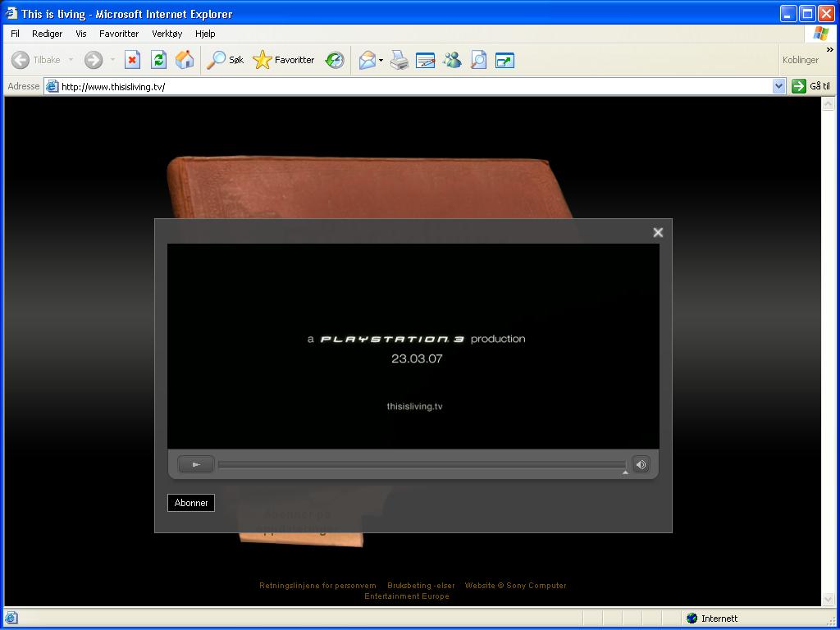Screen dimensions: 840x630
Task: Print page using the printer icon
Action: 399,60
